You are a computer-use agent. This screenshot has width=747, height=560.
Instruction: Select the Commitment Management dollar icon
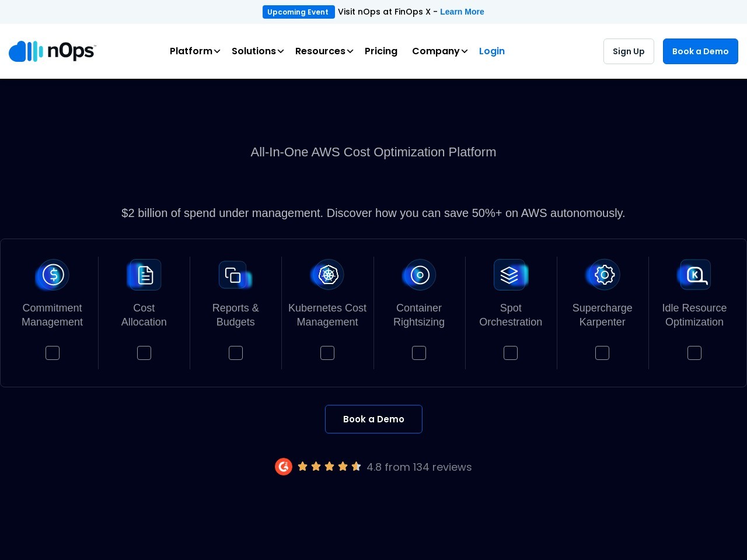(x=53, y=275)
